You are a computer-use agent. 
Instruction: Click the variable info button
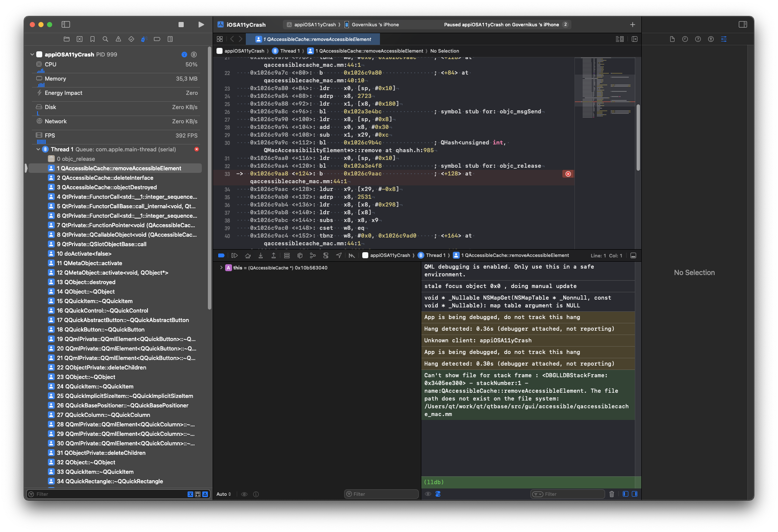[x=256, y=494]
